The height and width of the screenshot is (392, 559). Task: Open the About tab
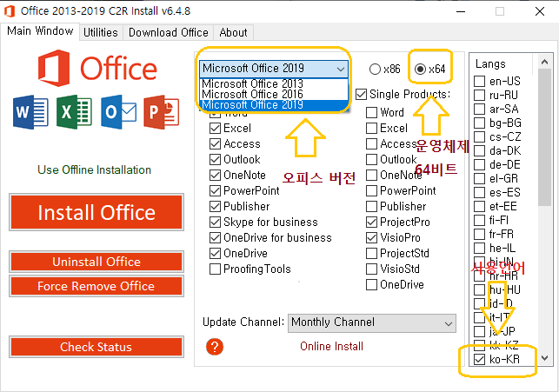tap(234, 32)
